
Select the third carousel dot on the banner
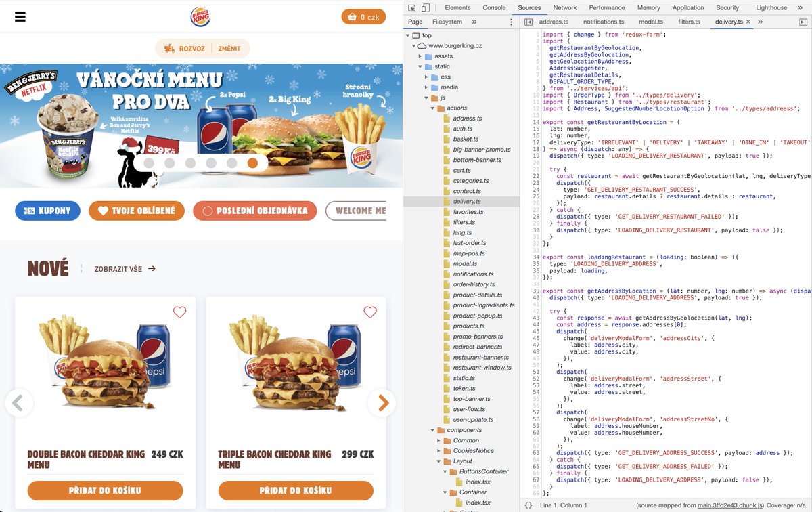(190, 163)
